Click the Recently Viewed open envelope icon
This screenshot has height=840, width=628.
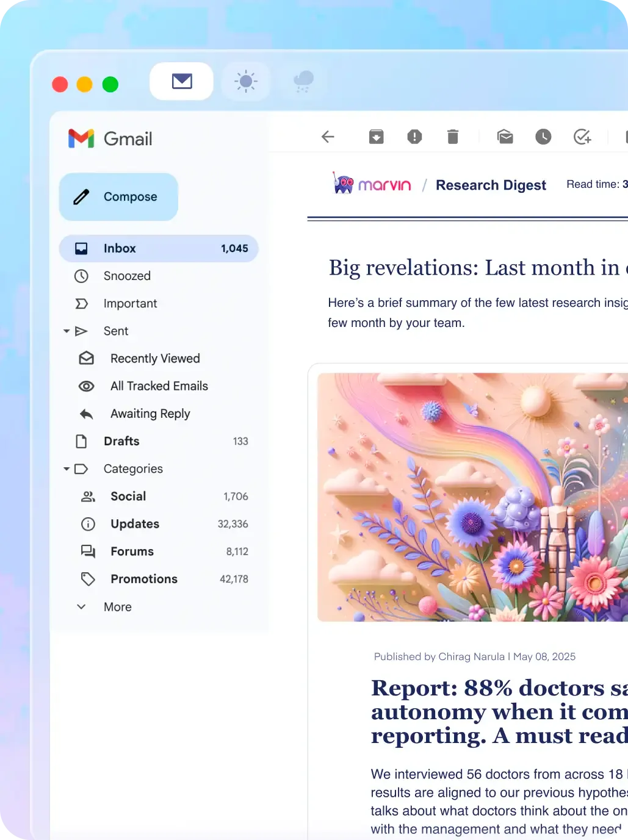click(x=87, y=358)
